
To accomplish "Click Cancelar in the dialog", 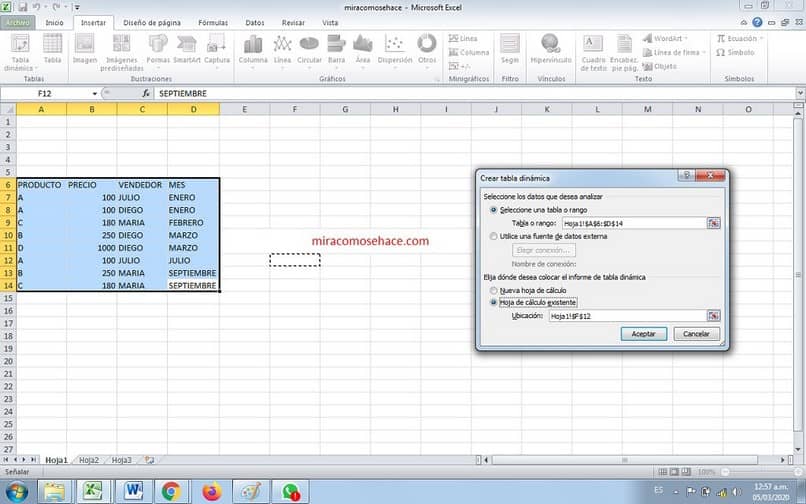I will pyautogui.click(x=697, y=334).
